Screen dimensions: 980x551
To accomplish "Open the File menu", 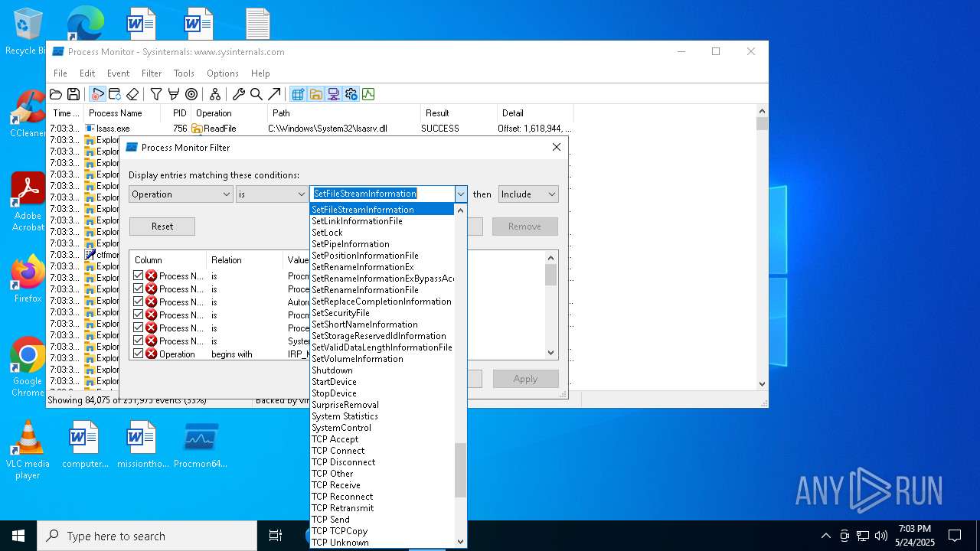I will click(x=60, y=73).
